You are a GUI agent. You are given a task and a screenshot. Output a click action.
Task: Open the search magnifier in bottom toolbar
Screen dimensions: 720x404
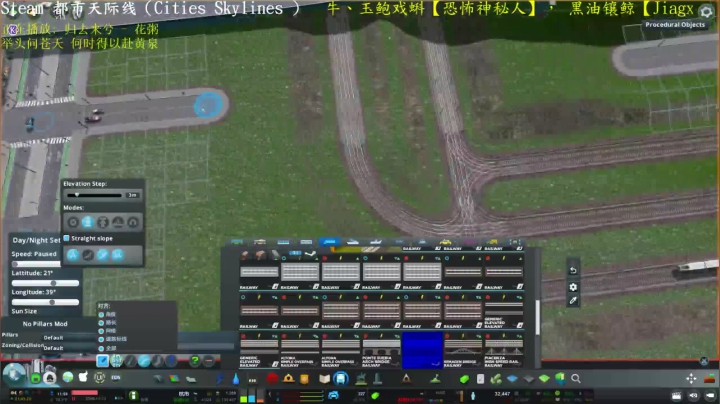(576, 379)
